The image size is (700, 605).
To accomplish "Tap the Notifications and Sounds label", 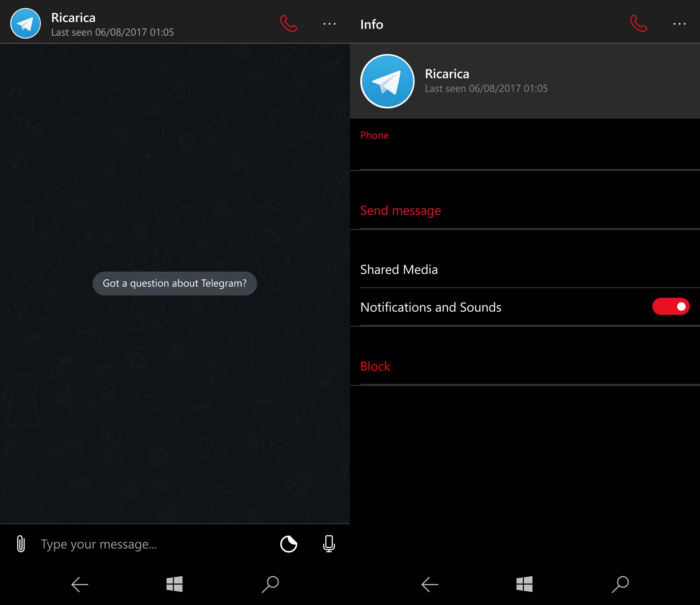I will 431,307.
